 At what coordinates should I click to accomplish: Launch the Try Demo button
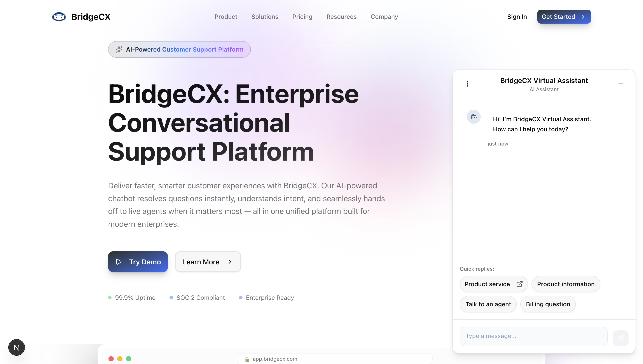[138, 262]
